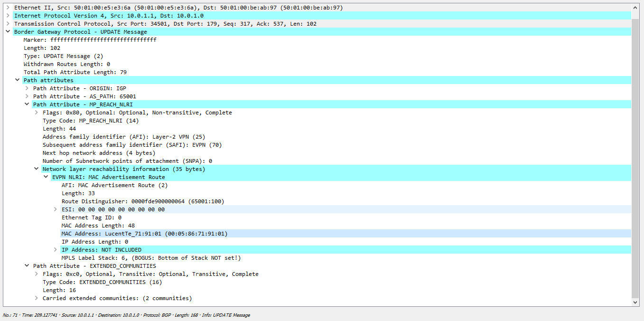This screenshot has height=321, width=644.
Task: Expand IP Address: NOT INCLUDED row
Action: point(56,250)
